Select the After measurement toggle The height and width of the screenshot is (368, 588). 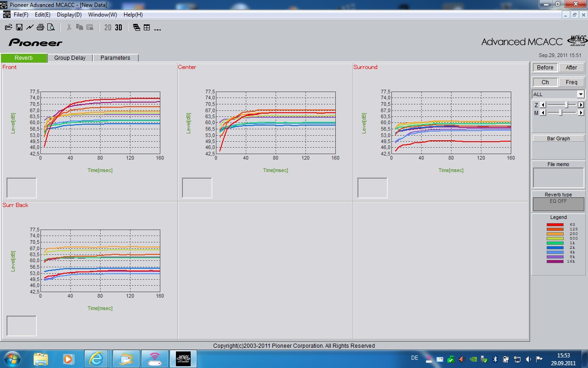click(x=571, y=68)
